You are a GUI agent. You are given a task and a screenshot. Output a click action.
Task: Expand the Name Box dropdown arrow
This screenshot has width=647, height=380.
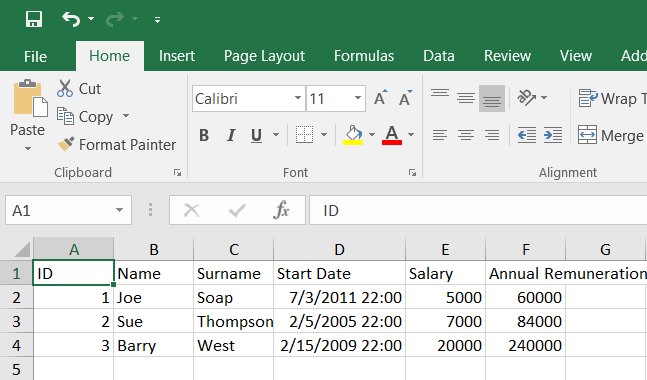click(119, 210)
